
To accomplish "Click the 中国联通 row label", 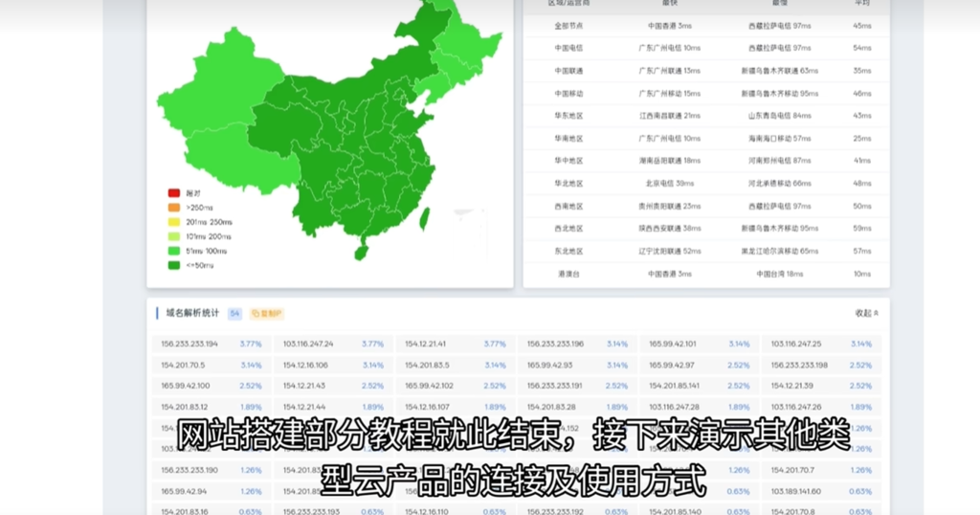I will 568,71.
